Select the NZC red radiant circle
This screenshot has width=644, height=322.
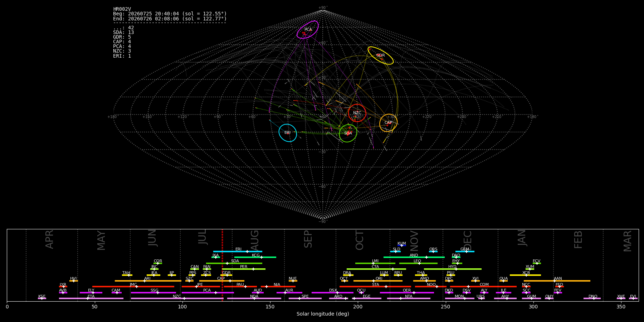[x=357, y=113]
